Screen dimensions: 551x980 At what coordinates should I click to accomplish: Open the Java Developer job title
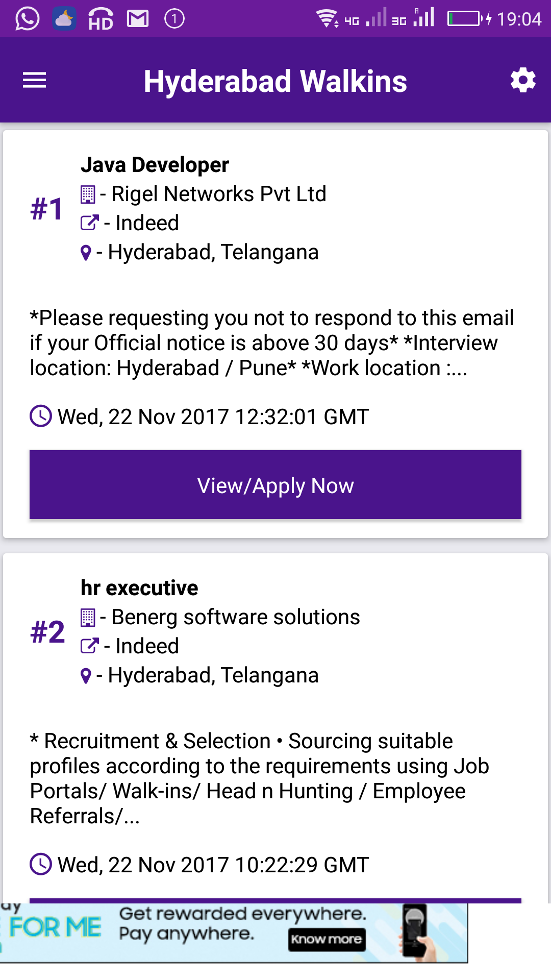click(155, 165)
